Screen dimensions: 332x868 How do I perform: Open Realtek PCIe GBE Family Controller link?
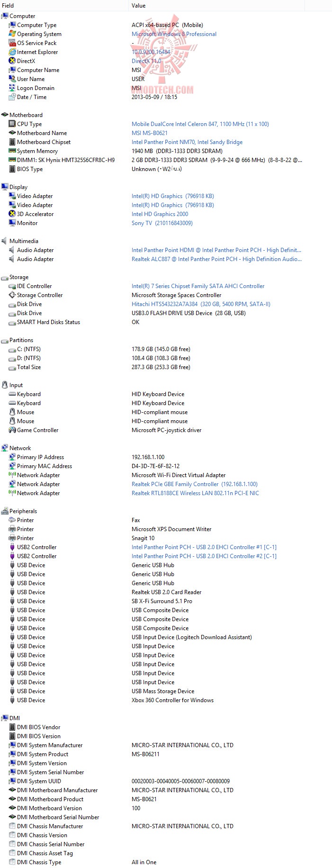(x=195, y=484)
